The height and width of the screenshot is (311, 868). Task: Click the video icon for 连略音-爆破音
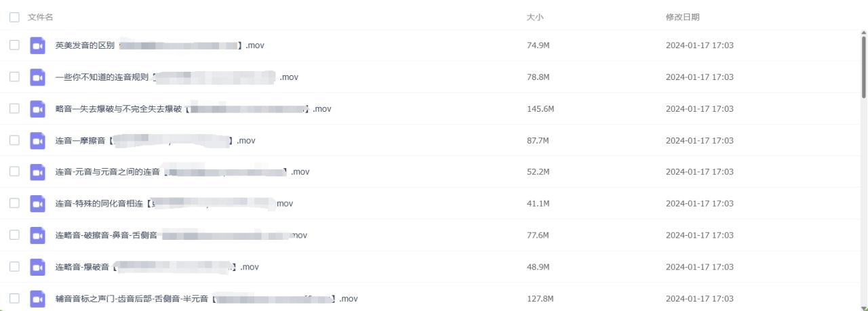pyautogui.click(x=38, y=267)
